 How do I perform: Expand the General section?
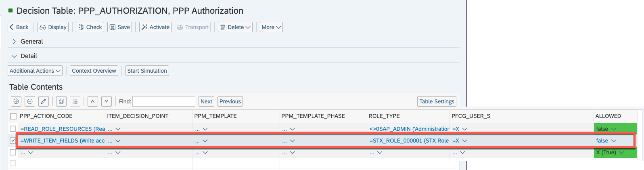14,42
